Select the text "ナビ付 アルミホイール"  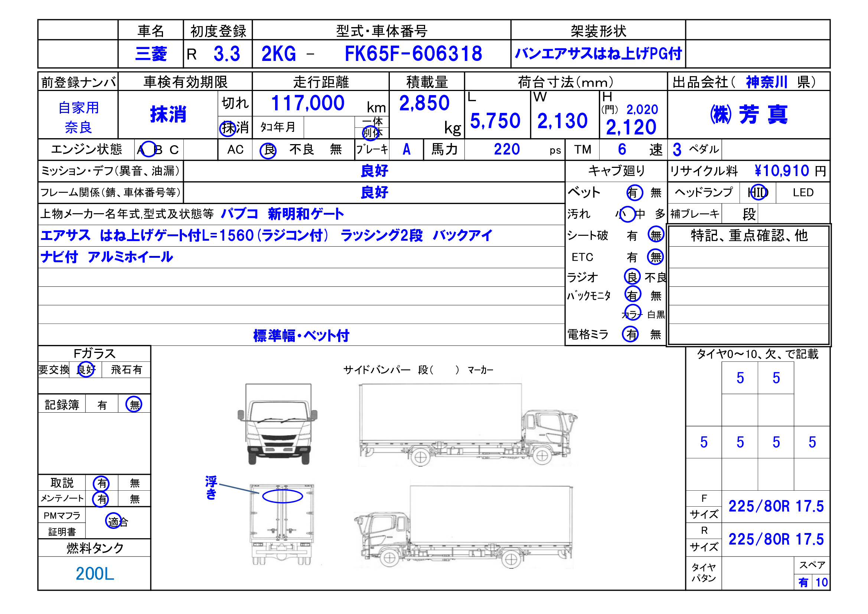tap(107, 257)
